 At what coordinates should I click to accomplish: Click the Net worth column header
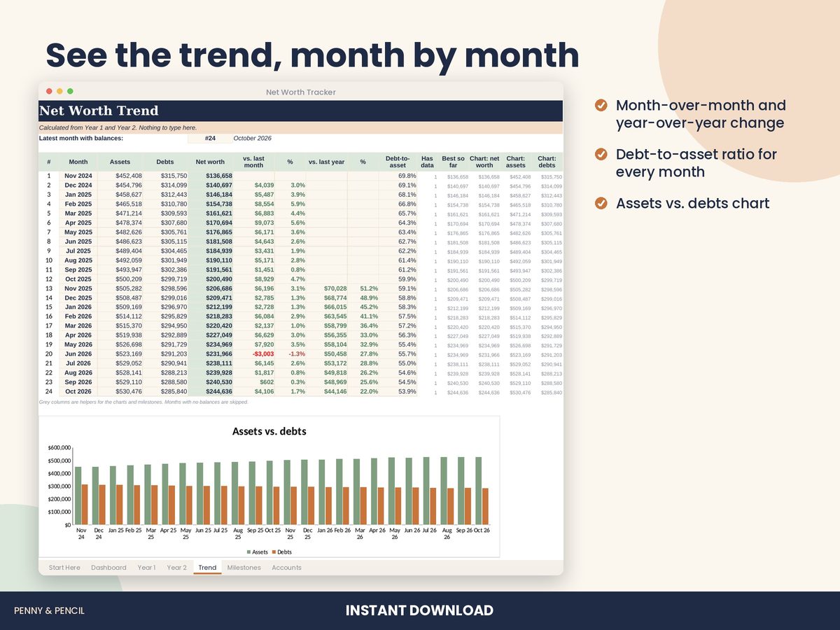coord(210,162)
